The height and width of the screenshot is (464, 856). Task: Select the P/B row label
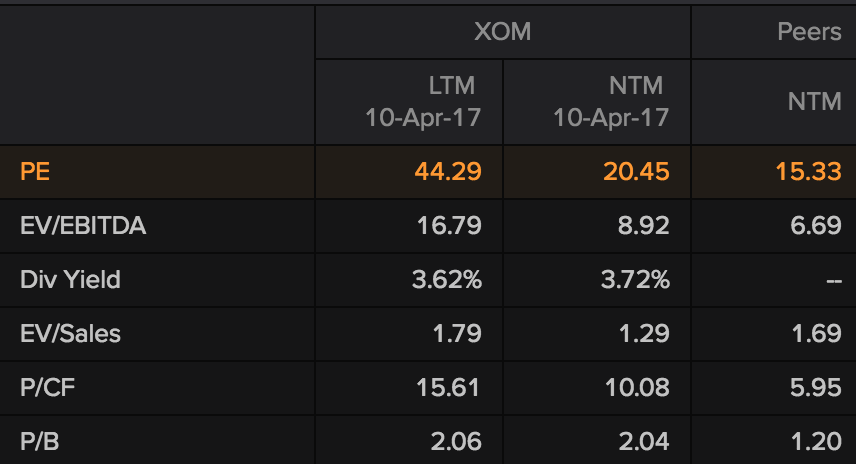tap(41, 441)
